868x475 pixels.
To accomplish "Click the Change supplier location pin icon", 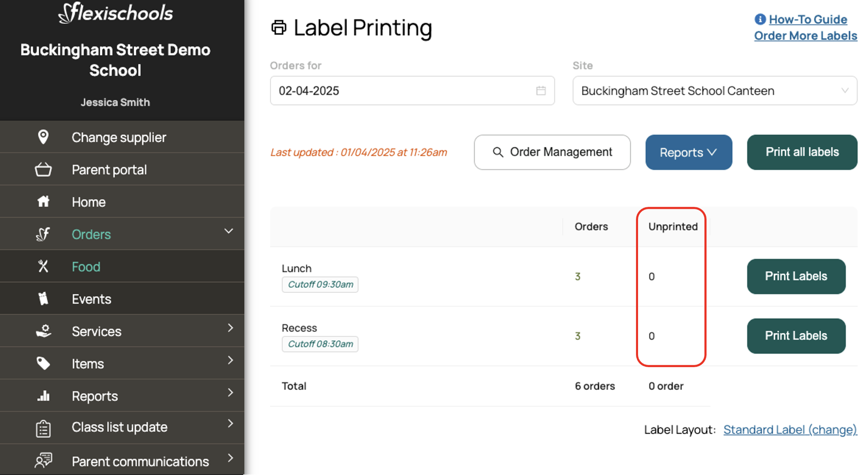I will 43,137.
